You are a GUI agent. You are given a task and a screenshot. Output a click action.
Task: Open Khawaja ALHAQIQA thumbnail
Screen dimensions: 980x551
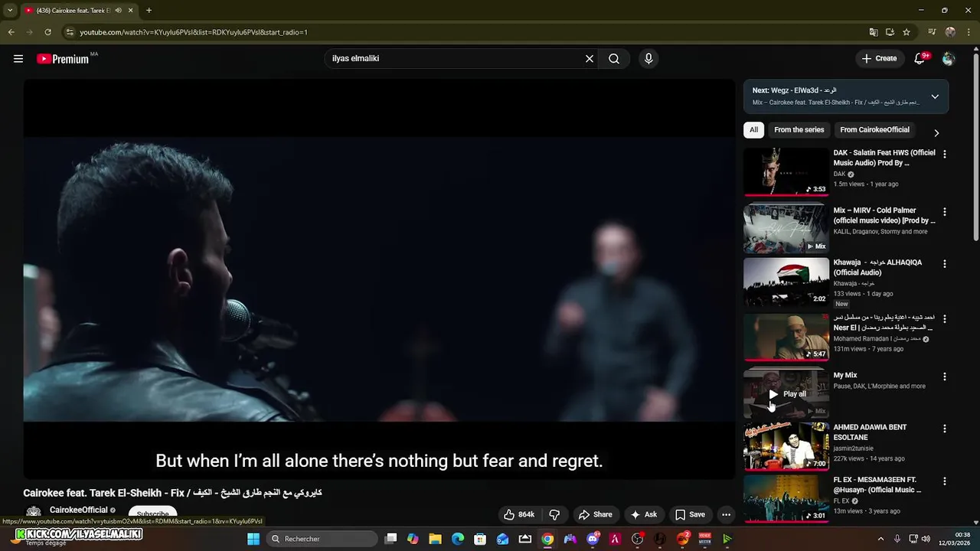tap(786, 282)
